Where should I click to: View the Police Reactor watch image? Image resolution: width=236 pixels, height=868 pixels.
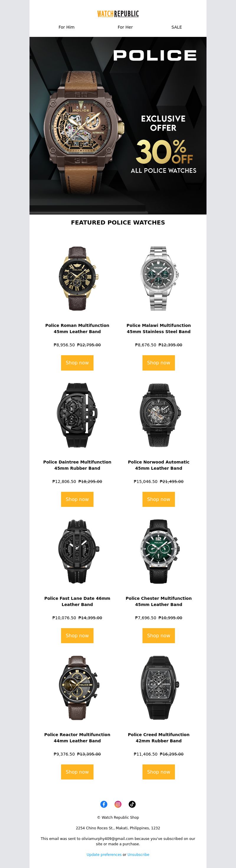pos(77,688)
